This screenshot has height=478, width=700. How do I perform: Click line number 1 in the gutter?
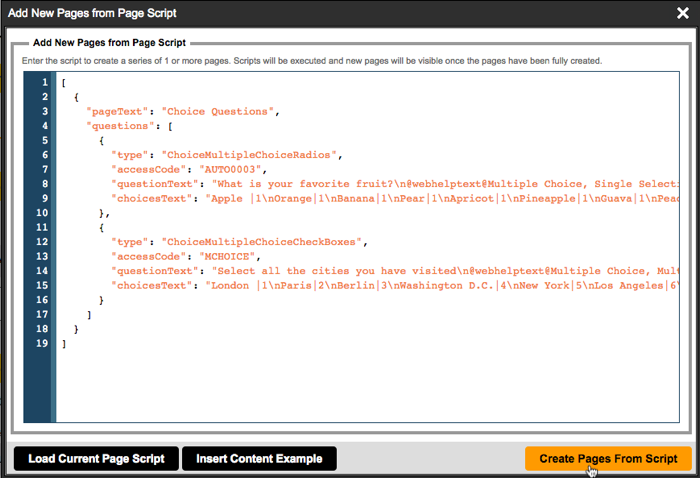44,82
